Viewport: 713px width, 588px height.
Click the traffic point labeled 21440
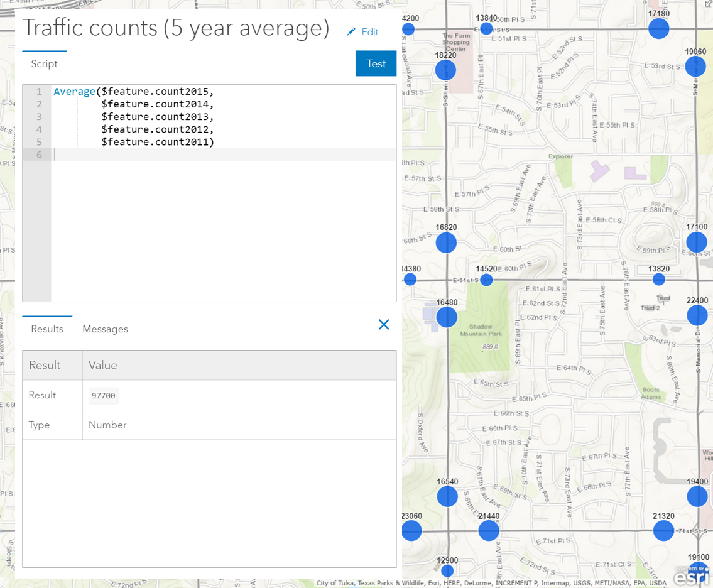(489, 530)
